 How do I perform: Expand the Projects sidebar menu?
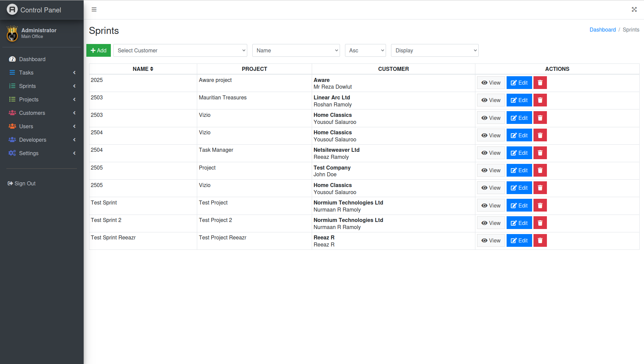click(x=42, y=99)
